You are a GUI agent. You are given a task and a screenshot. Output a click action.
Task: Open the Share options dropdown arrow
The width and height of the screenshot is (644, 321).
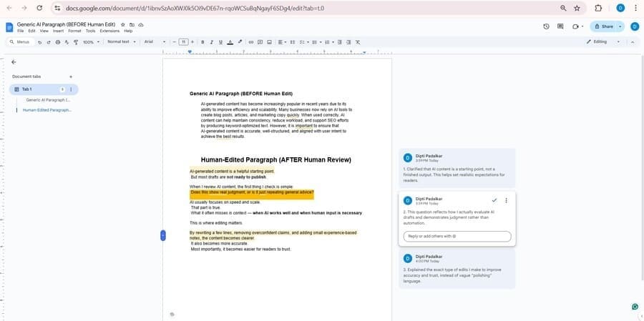coord(620,26)
